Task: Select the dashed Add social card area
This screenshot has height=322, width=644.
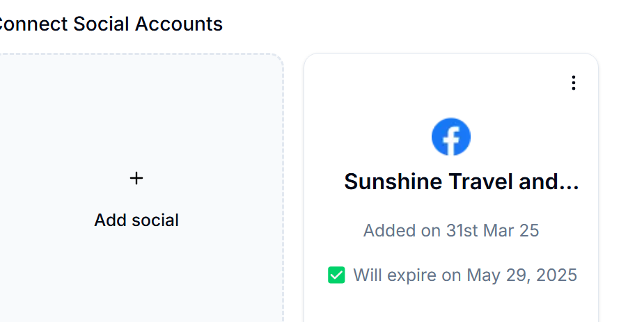Action: (140, 188)
